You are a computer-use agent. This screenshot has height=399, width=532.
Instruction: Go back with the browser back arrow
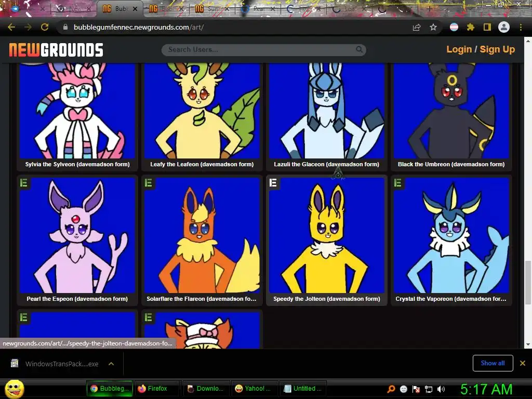(11, 27)
